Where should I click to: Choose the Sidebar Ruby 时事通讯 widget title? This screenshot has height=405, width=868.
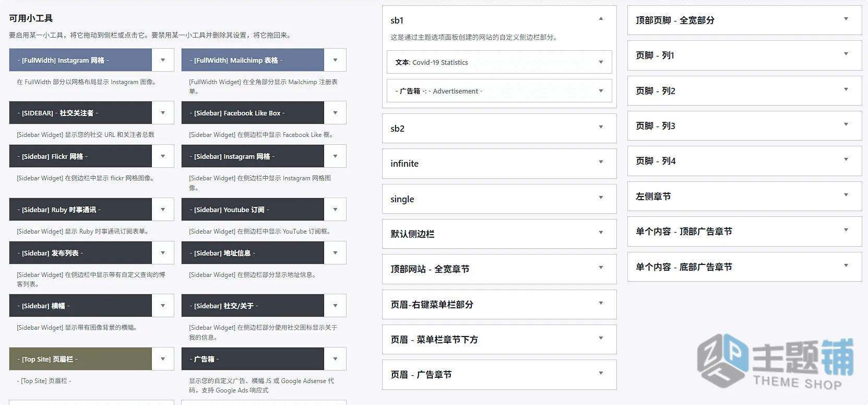click(x=80, y=210)
